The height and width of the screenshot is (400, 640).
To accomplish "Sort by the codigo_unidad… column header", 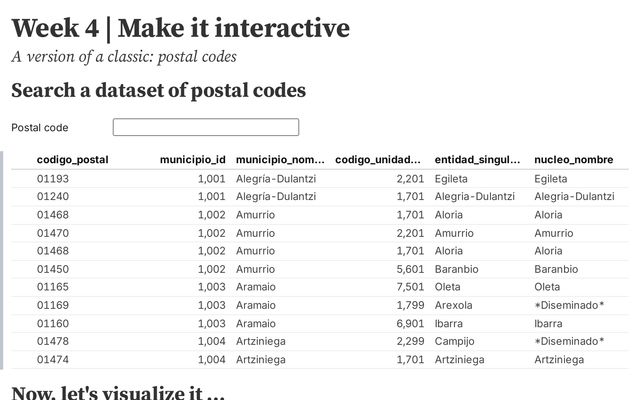I will (378, 160).
